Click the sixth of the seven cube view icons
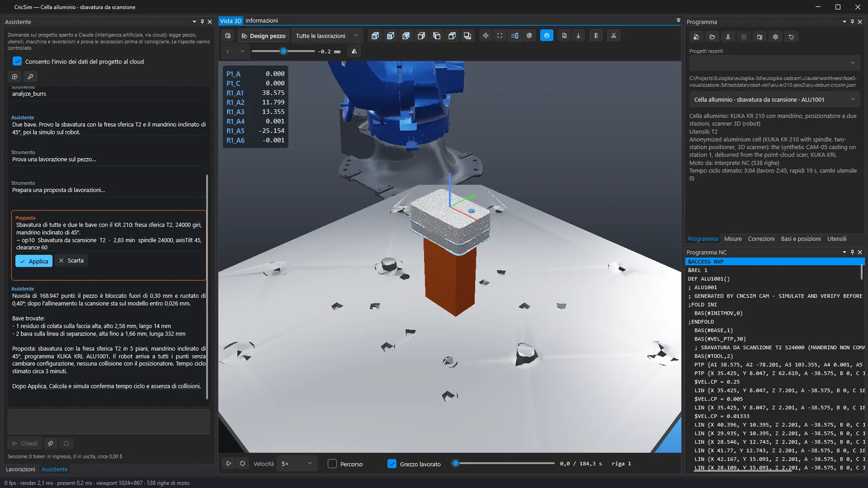The height and width of the screenshot is (488, 868). coord(452,36)
